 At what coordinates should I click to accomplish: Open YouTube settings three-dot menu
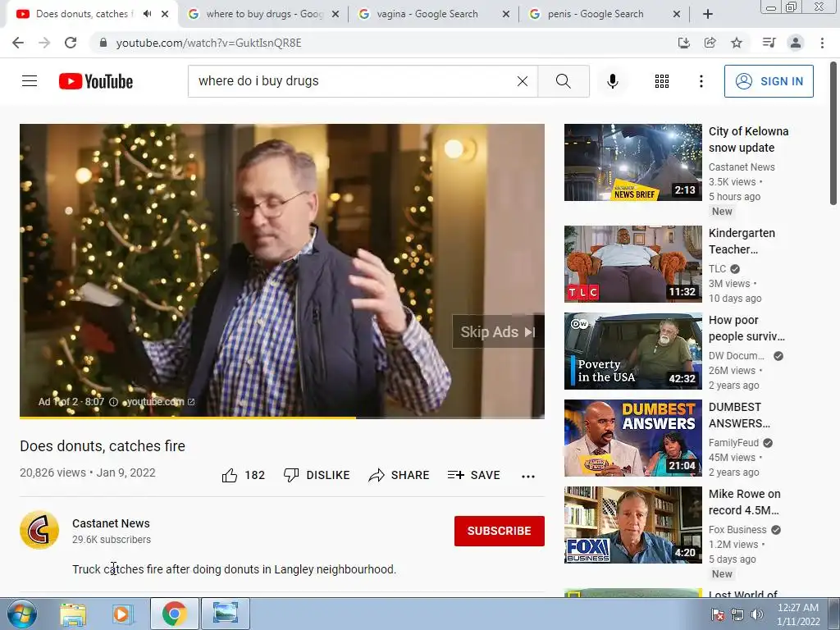pyautogui.click(x=701, y=81)
